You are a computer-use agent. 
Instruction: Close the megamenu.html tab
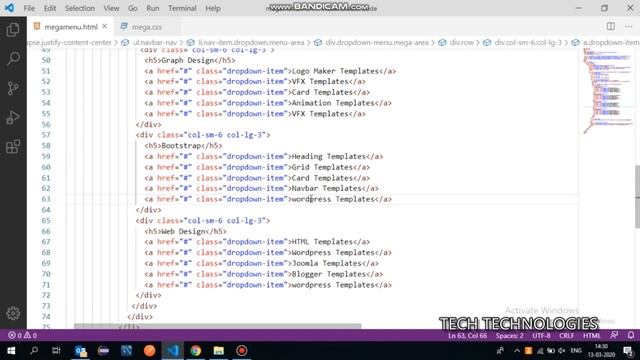tap(105, 27)
